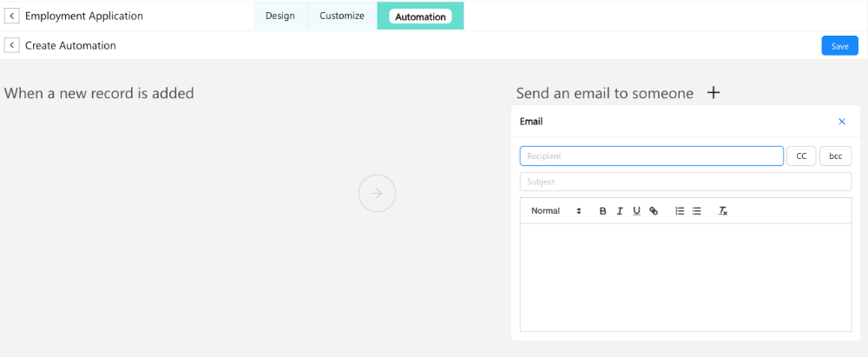Insert a bullet list

696,211
